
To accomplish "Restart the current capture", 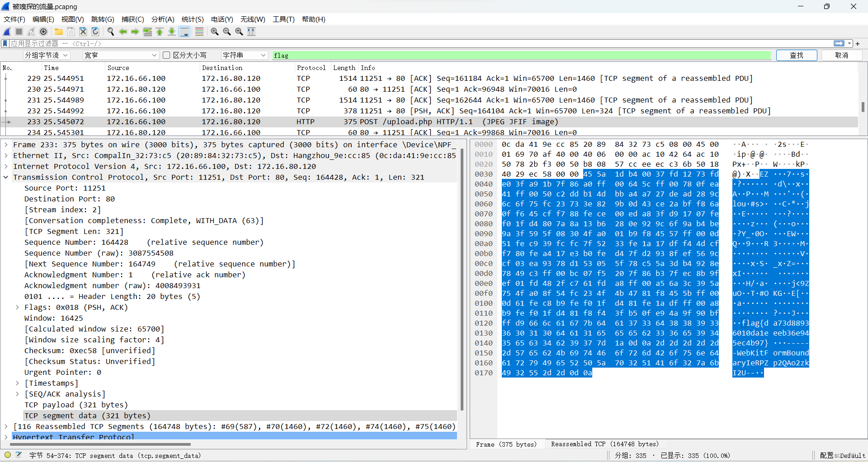I will click(x=31, y=32).
